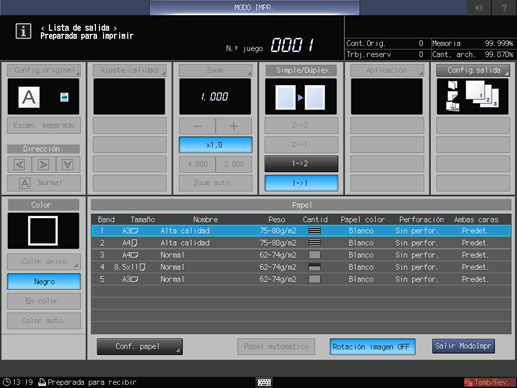
Task: Click the Memoria 99.999% readout
Action: [x=473, y=43]
